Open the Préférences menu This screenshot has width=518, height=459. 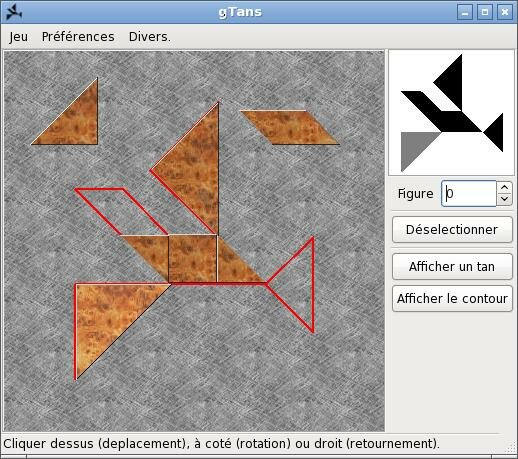pos(78,37)
